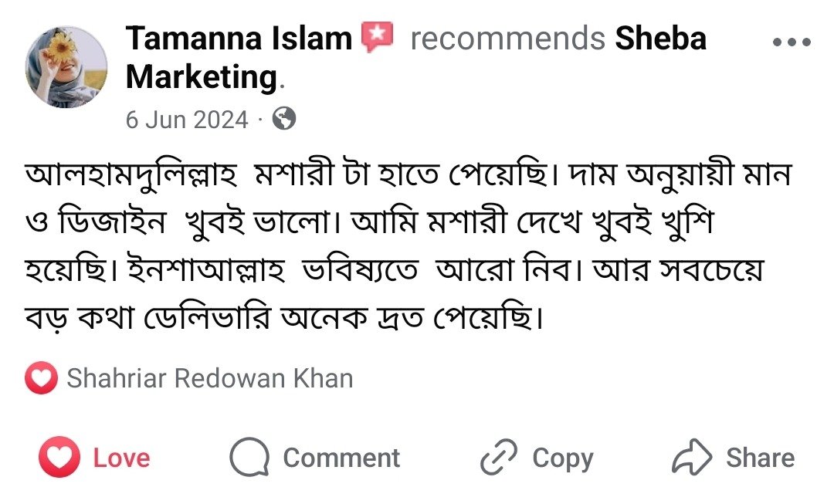Click the Love text label
Viewport: 834px width, 504px height.
point(121,458)
